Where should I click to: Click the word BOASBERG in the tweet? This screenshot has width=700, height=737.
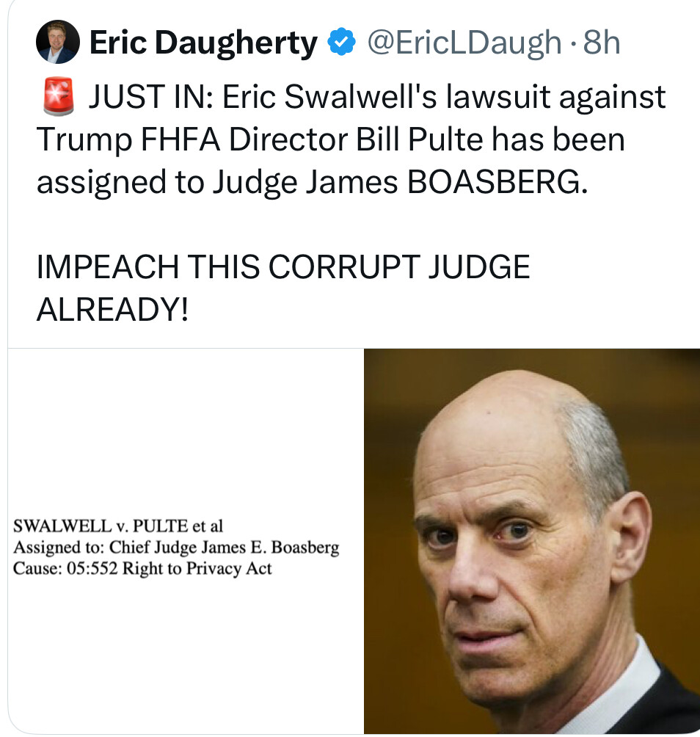(497, 182)
